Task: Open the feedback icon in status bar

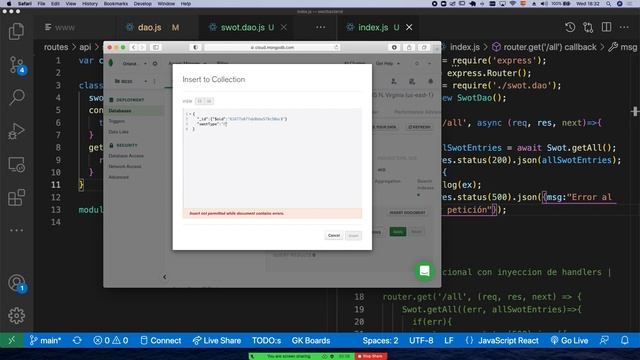Action: click(x=604, y=340)
